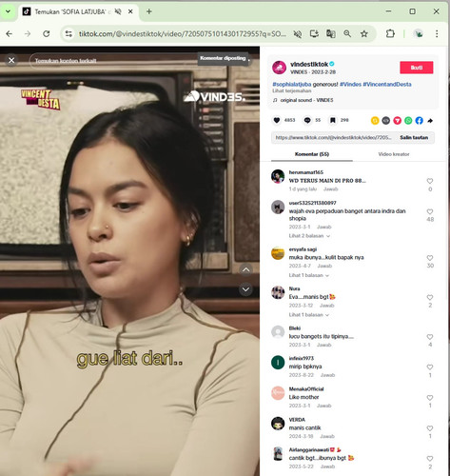Expand 'Lihat 1 balasan' under Nura's comment

pos(308,315)
